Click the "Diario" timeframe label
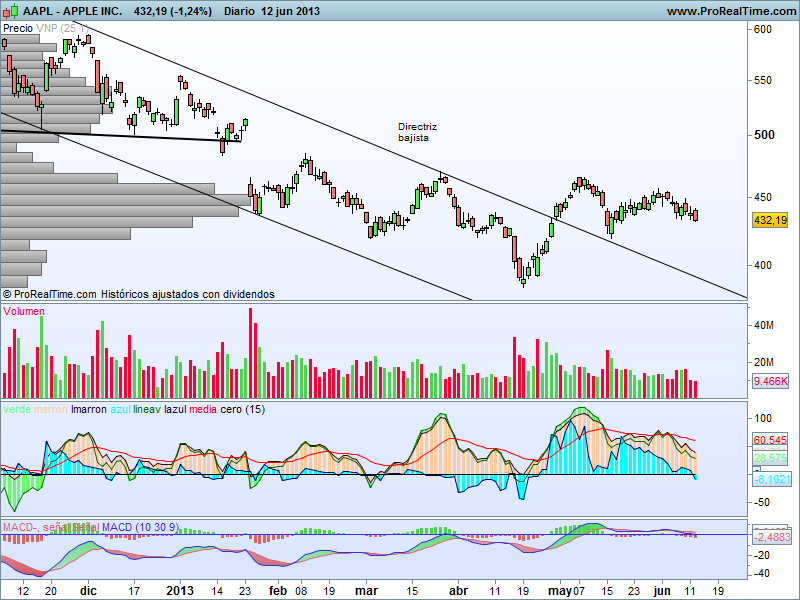The image size is (800, 600). point(239,11)
